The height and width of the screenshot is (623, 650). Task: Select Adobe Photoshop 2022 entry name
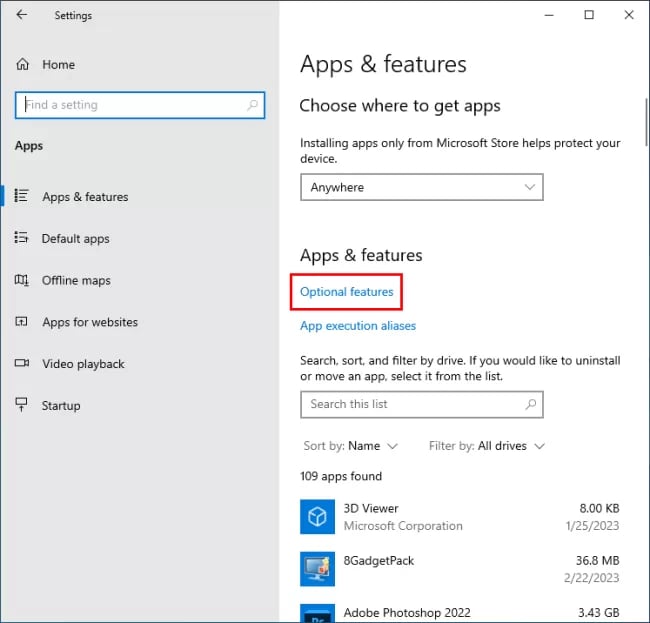pyautogui.click(x=407, y=612)
